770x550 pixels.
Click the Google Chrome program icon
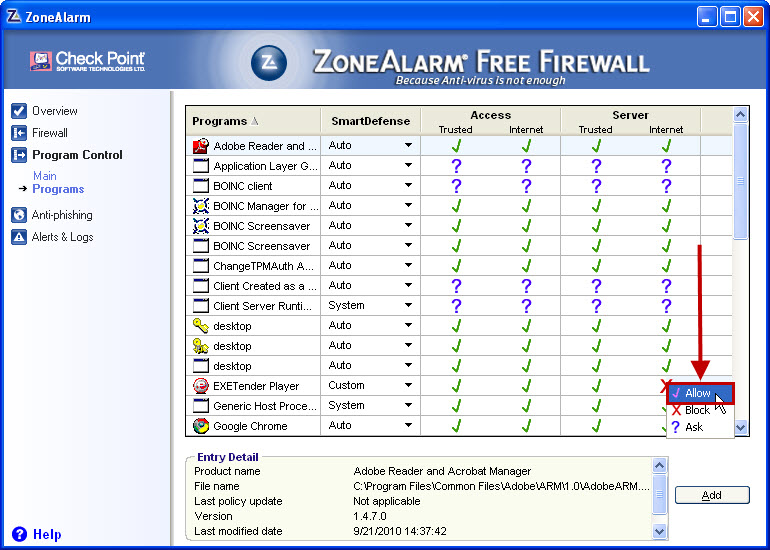[x=201, y=426]
